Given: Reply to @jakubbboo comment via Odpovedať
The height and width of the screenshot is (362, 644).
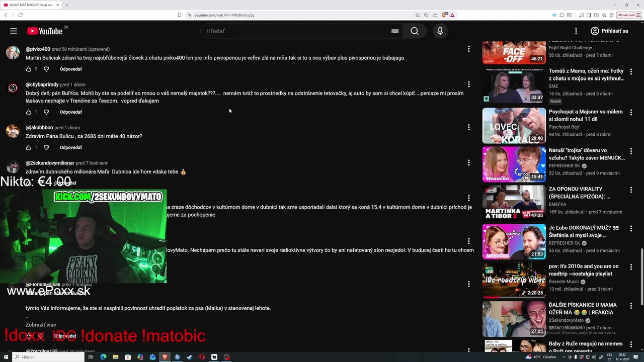Looking at the screenshot, I should click(x=71, y=148).
